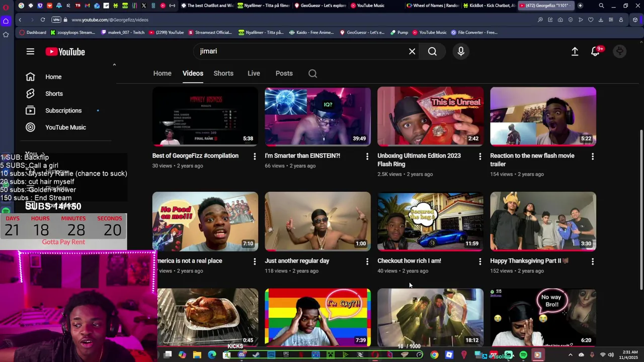Select the channel Videos tab
The image size is (644, 362).
(x=193, y=73)
